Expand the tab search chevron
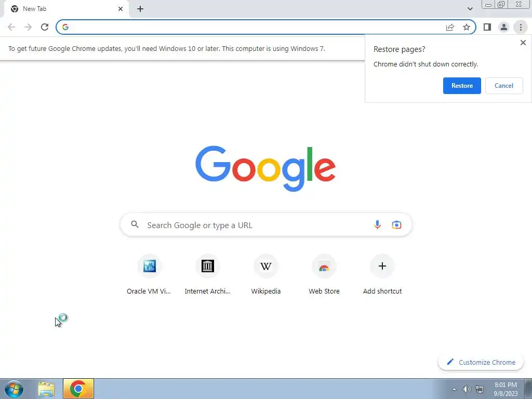This screenshot has width=532, height=399. [x=470, y=9]
